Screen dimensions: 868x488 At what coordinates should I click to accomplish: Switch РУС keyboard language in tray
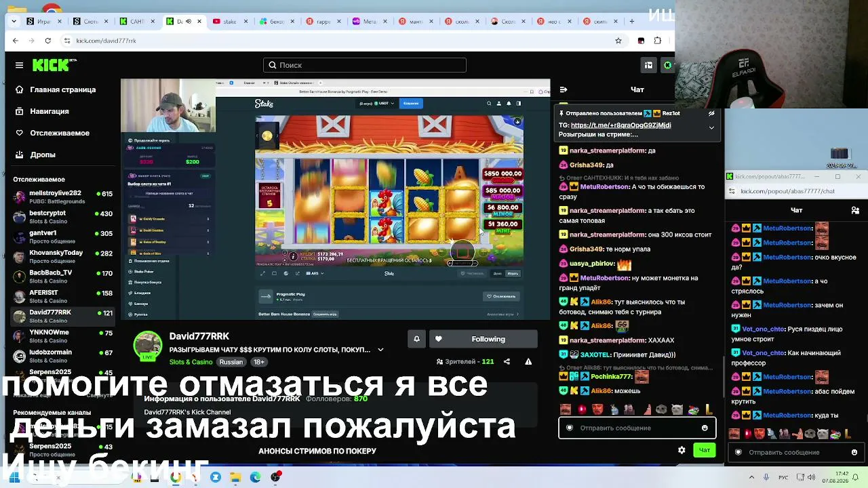783,477
